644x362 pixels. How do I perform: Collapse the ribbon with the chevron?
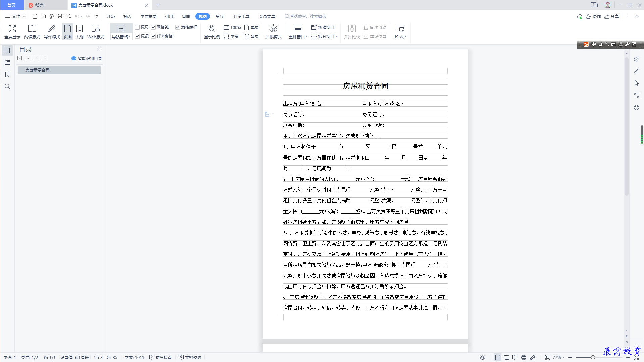pyautogui.click(x=636, y=16)
